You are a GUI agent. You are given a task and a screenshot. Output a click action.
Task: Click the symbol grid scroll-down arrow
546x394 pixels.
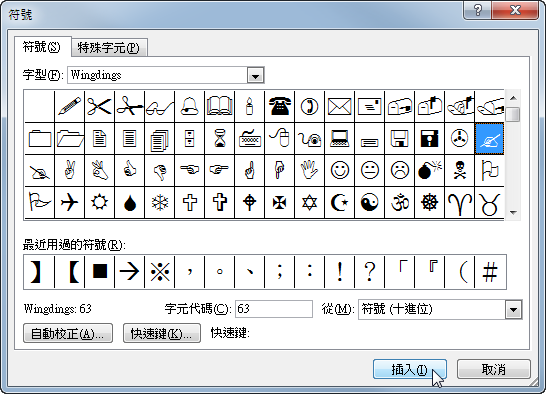pos(513,212)
